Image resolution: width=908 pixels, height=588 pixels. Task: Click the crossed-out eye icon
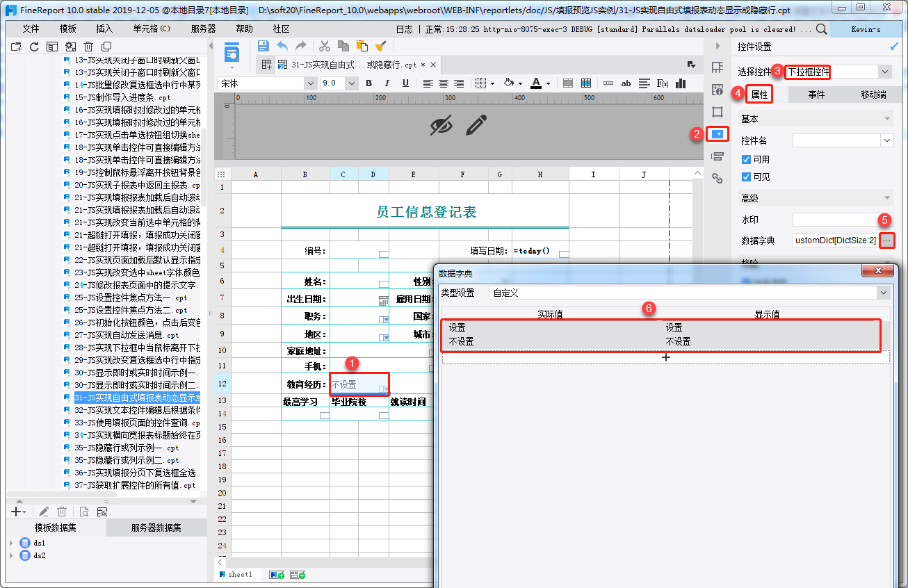point(441,125)
